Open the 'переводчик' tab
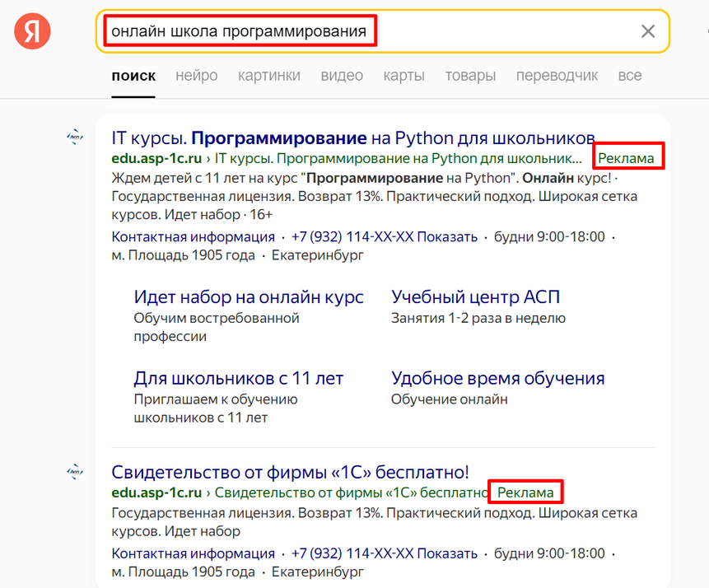This screenshot has width=709, height=588. tap(557, 76)
